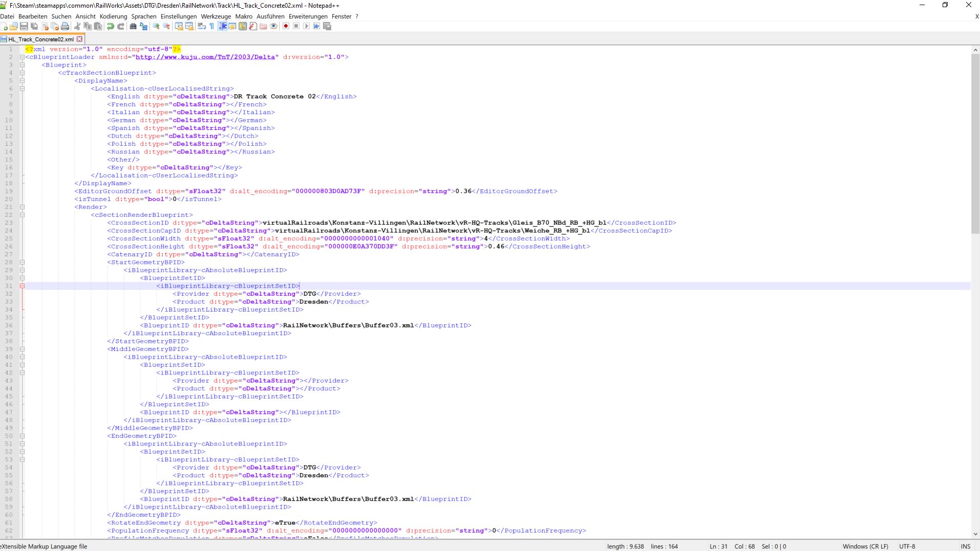
Task: Click the Zoom In toolbar icon
Action: [x=156, y=26]
